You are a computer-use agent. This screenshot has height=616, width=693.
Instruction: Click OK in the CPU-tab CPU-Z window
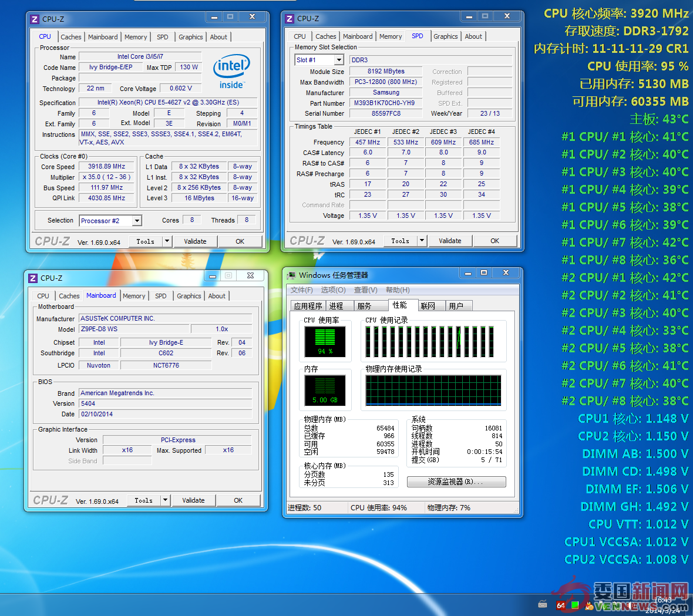pyautogui.click(x=240, y=241)
